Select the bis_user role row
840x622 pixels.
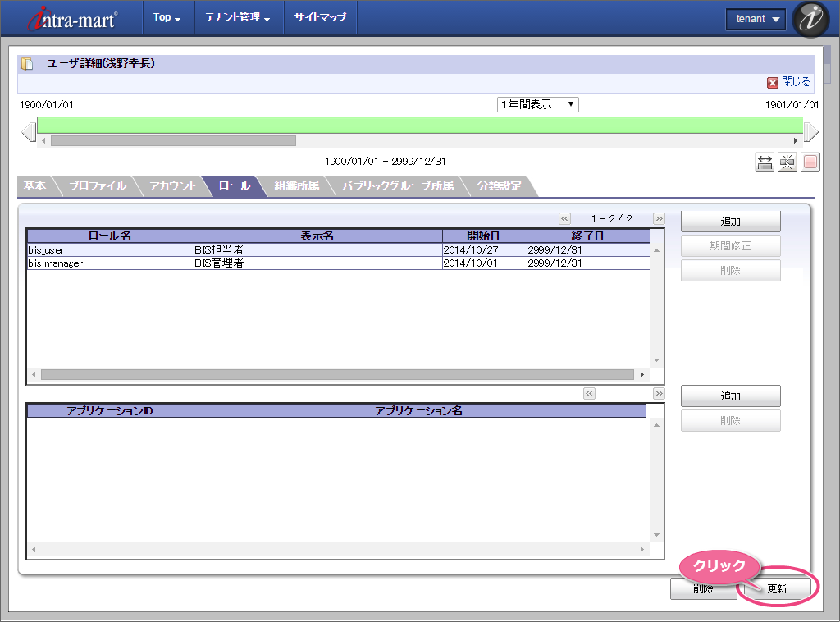tap(339, 250)
